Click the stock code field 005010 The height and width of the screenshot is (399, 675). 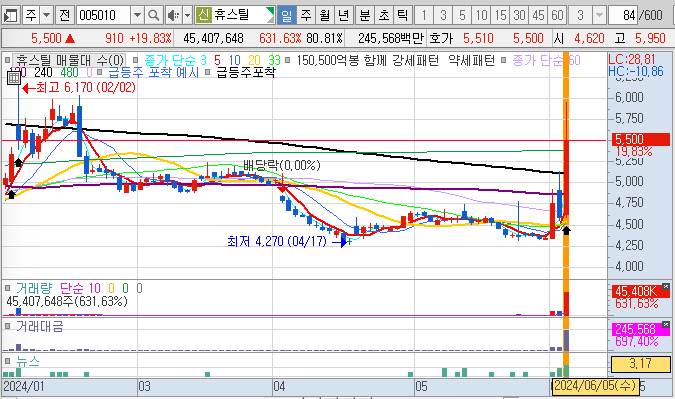pyautogui.click(x=103, y=16)
